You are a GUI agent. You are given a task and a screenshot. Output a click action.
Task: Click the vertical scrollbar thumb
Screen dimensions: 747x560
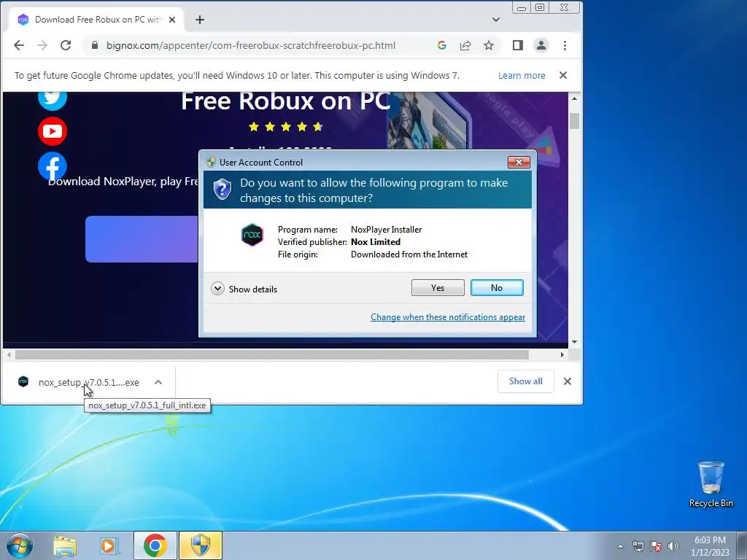575,121
